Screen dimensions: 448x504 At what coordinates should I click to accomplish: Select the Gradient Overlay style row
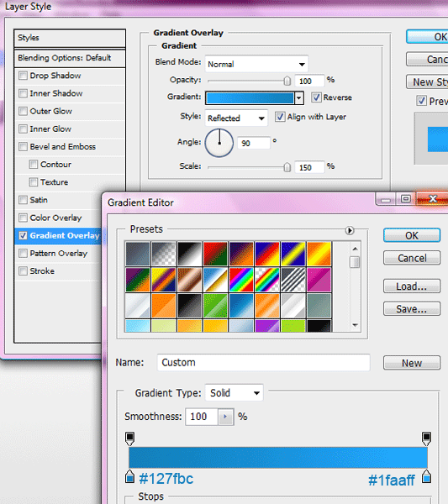pos(58,235)
